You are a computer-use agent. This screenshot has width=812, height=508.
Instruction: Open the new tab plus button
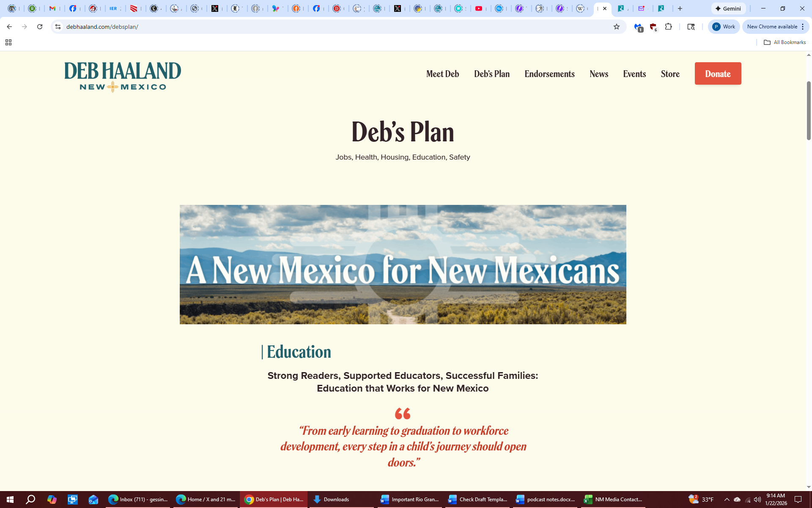680,8
